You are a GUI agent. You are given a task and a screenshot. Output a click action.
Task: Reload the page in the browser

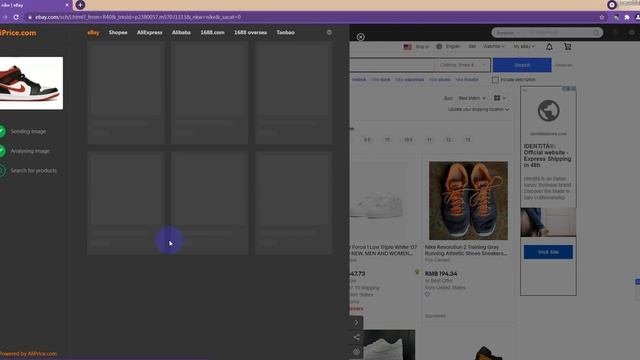click(x=16, y=17)
